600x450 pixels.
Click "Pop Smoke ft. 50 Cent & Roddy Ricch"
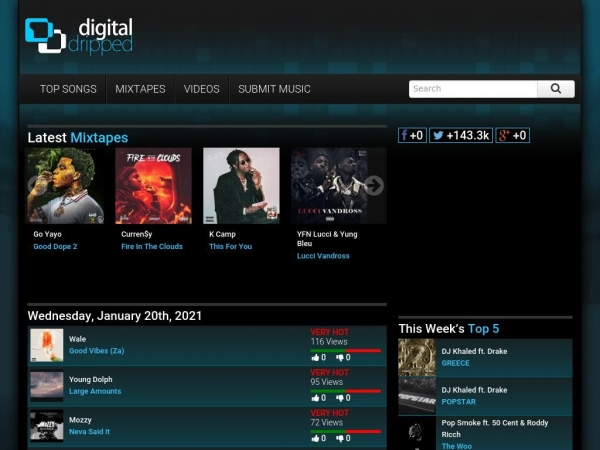click(495, 429)
